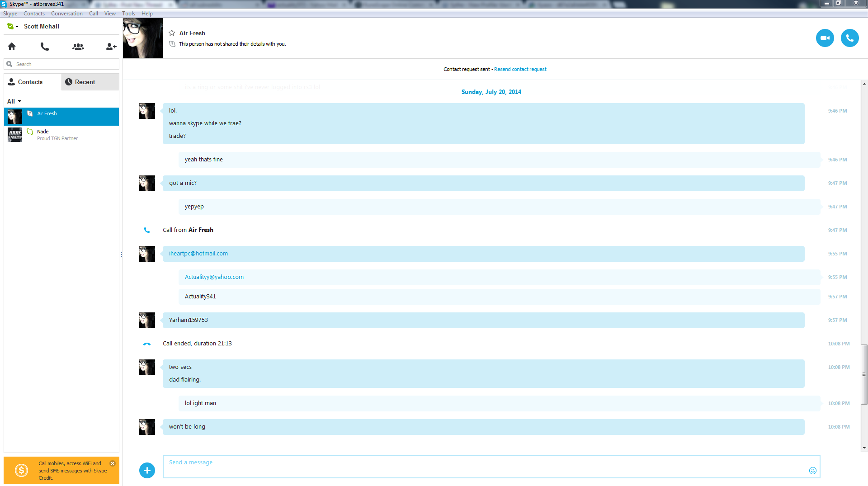Click the Scott Mehall profile name
The height and width of the screenshot is (486, 868).
pos(42,26)
